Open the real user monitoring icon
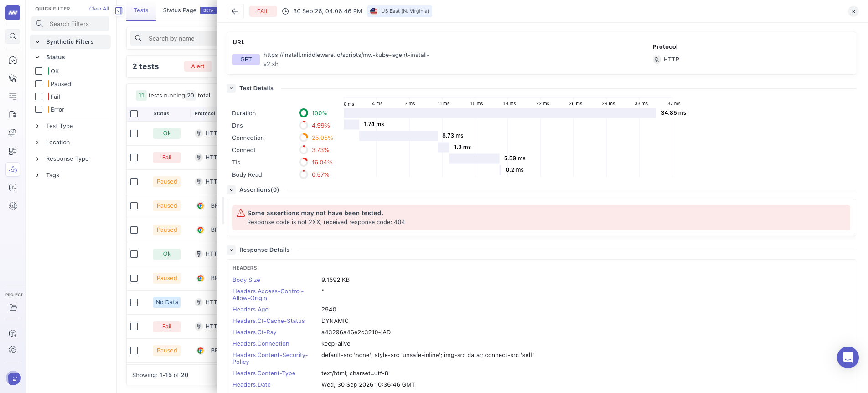Image resolution: width=868 pixels, height=393 pixels. [13, 188]
